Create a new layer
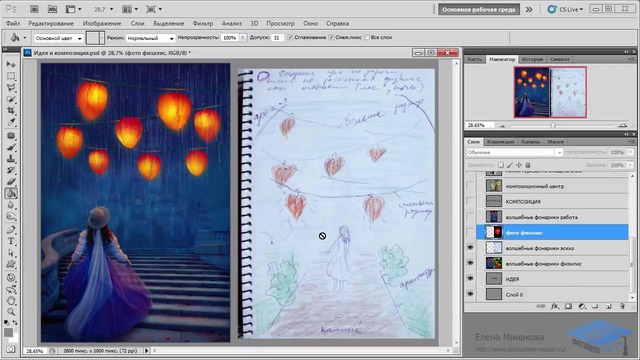This screenshot has width=640, height=360. coord(609,306)
